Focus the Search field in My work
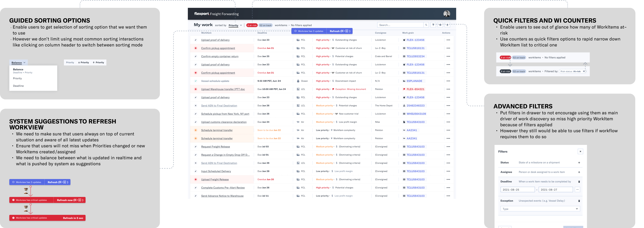Viewport: 644px width, 228px height. tap(400, 25)
